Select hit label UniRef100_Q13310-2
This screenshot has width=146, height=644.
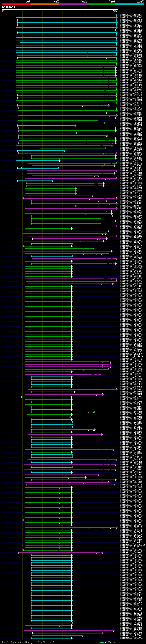pos(132,545)
